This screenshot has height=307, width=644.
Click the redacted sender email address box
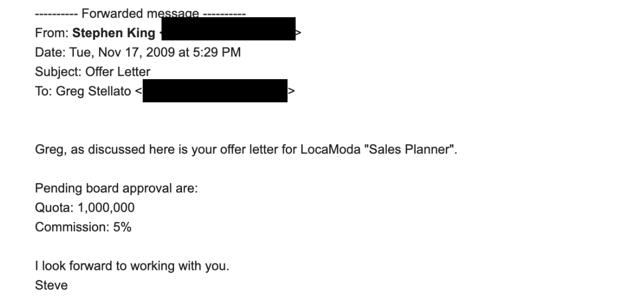pyautogui.click(x=228, y=29)
